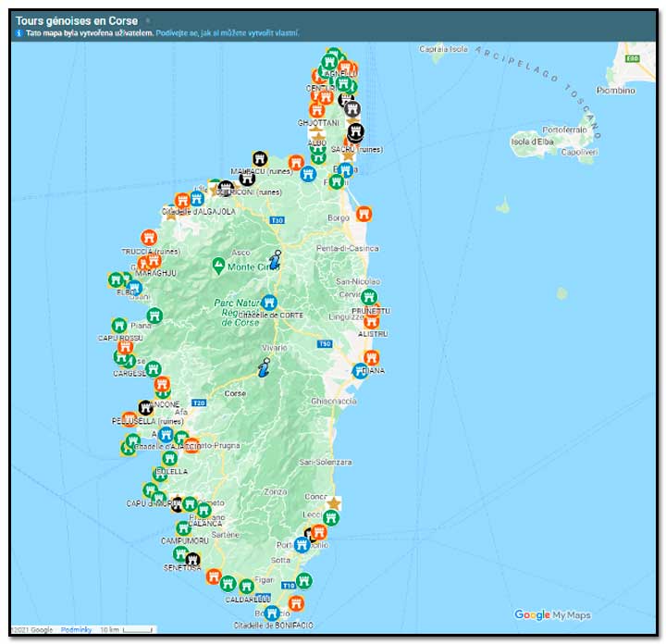Click the orange tower marker above GHJOTTANI
Image resolution: width=666 pixels, height=644 pixels.
317,110
